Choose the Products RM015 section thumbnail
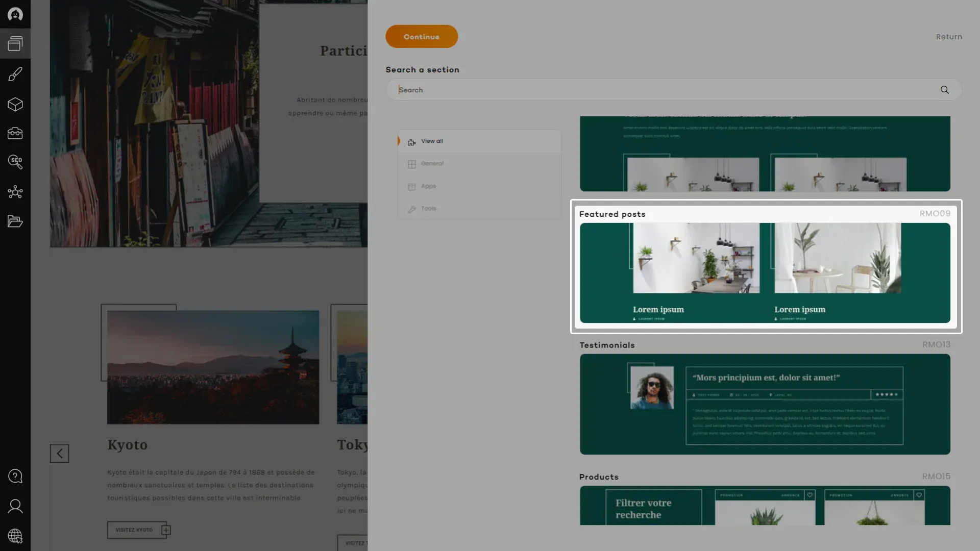This screenshot has height=551, width=980. pyautogui.click(x=765, y=505)
